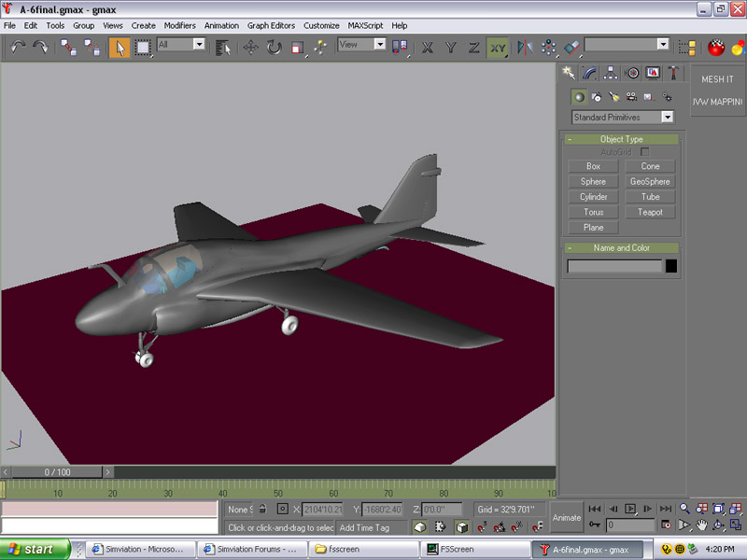Switch to Lights creation category icon
This screenshot has width=747, height=560.
(x=613, y=96)
